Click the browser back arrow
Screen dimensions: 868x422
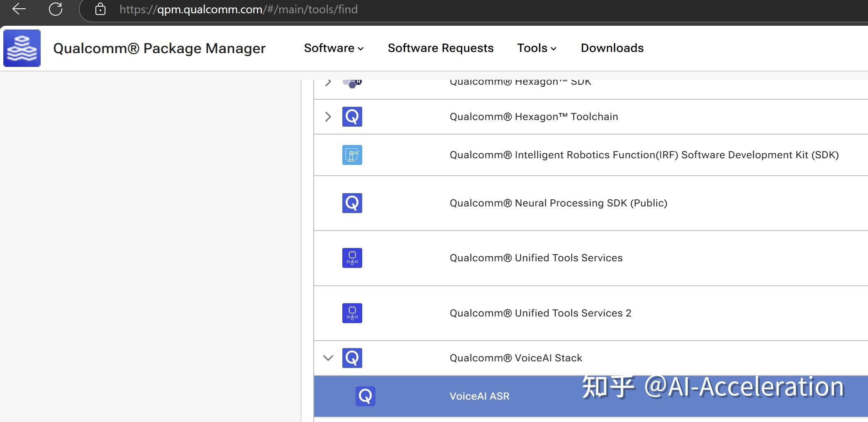coord(18,9)
